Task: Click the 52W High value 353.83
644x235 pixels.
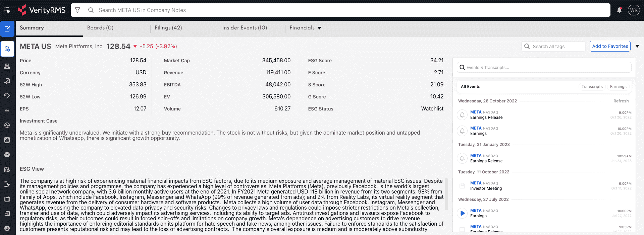Action: click(138, 85)
